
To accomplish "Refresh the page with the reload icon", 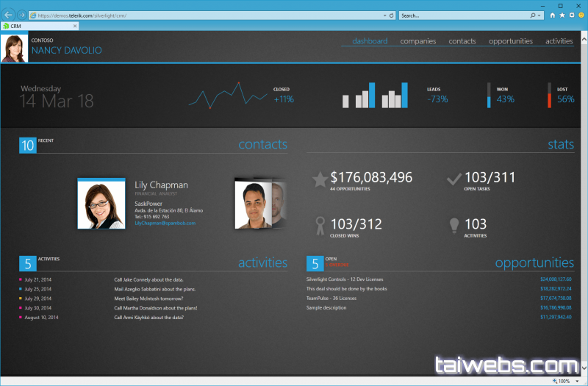I will pos(391,15).
